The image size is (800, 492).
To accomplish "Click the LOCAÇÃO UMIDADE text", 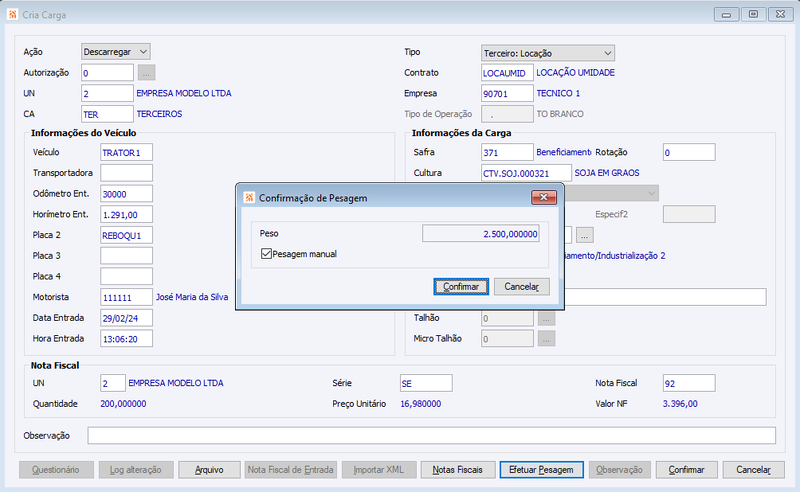I will click(x=576, y=73).
